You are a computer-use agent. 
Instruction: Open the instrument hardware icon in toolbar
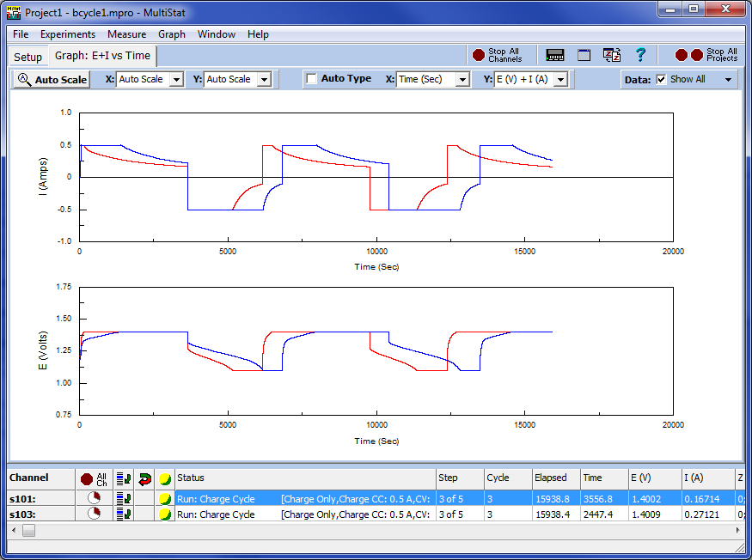tap(555, 55)
